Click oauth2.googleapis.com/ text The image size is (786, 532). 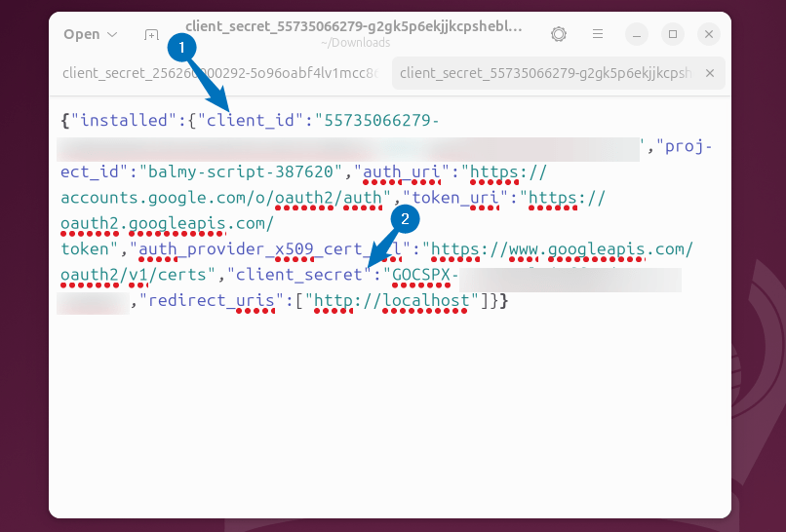coord(168,223)
